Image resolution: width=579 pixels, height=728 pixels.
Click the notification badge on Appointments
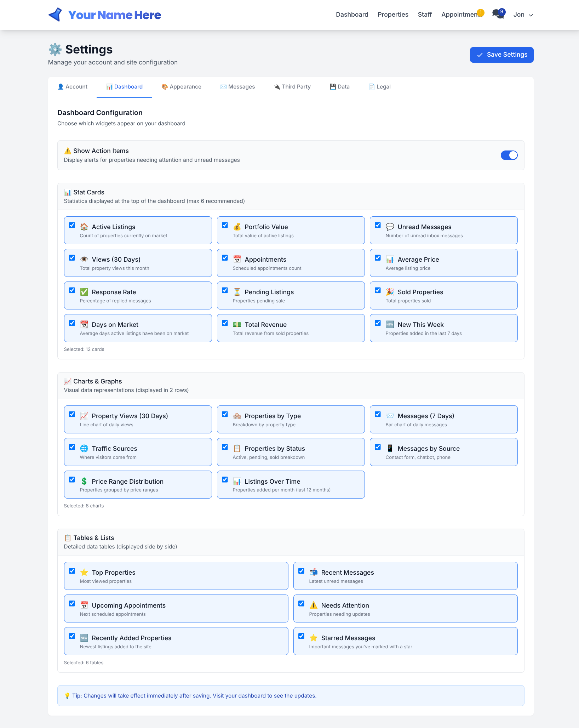[481, 13]
